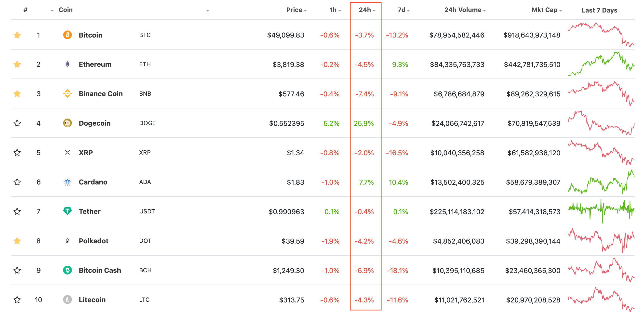Image resolution: width=644 pixels, height=313 pixels.
Task: Click XRP 7d change -16.5%
Action: click(397, 153)
